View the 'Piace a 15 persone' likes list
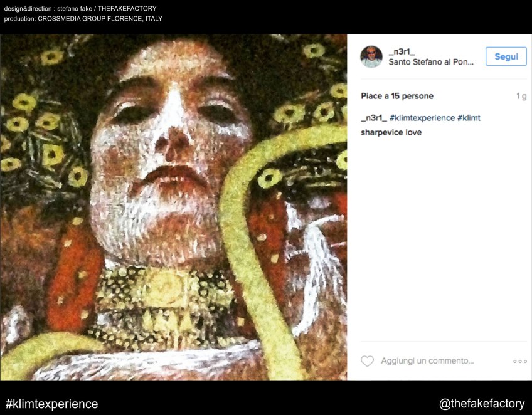The width and height of the screenshot is (532, 415). tap(397, 96)
